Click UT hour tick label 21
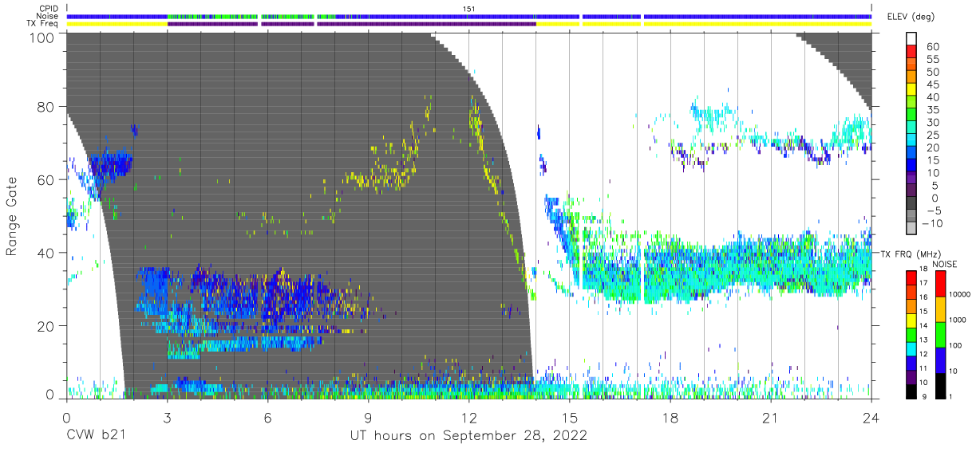Viewport: 980px width, 452px height. tap(770, 417)
